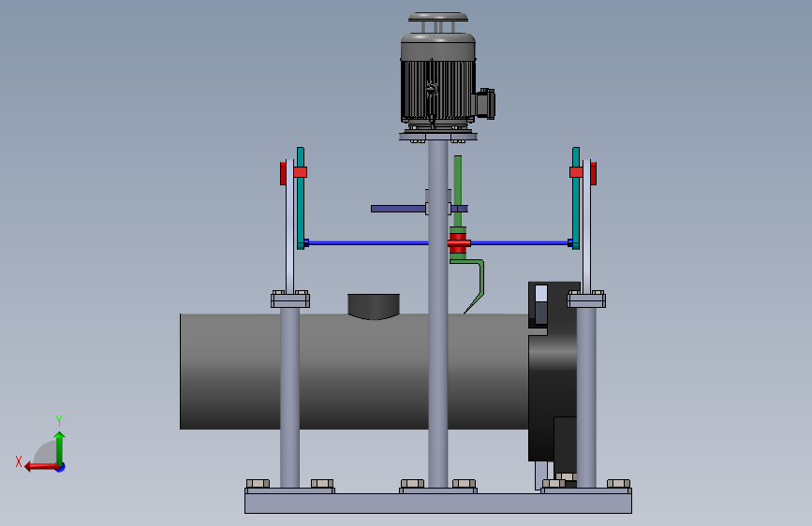The image size is (812, 526).
Task: Select the thin blue rod left of the column
Action: 368,242
